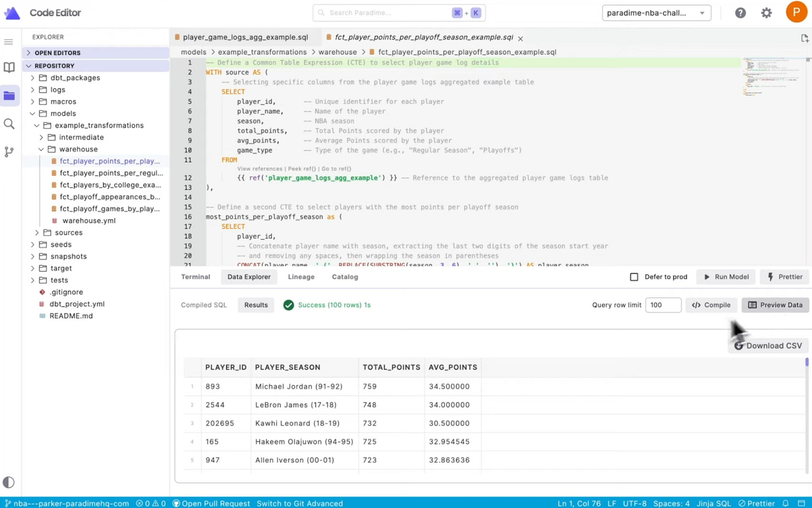Click the nba---parker-paradimehq-com branch indicator
812x508 pixels.
[67, 503]
